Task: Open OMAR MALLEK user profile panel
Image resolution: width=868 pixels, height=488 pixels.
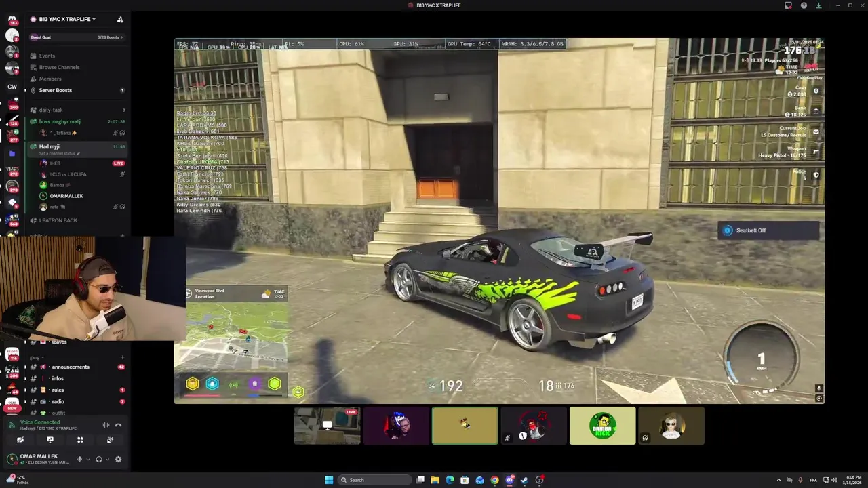Action: point(39,459)
